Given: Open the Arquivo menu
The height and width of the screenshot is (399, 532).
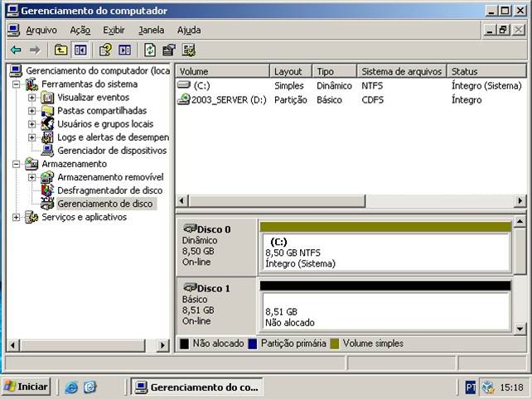Looking at the screenshot, I should [41, 30].
